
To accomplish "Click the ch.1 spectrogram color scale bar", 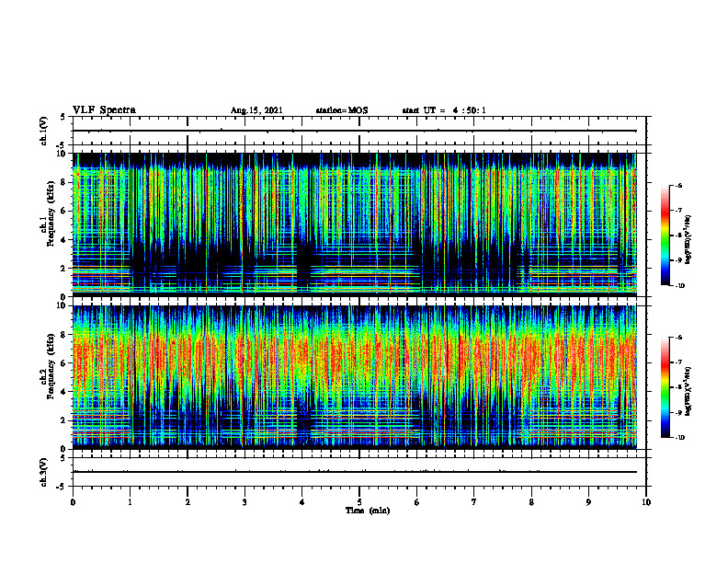I will pyautogui.click(x=665, y=236).
